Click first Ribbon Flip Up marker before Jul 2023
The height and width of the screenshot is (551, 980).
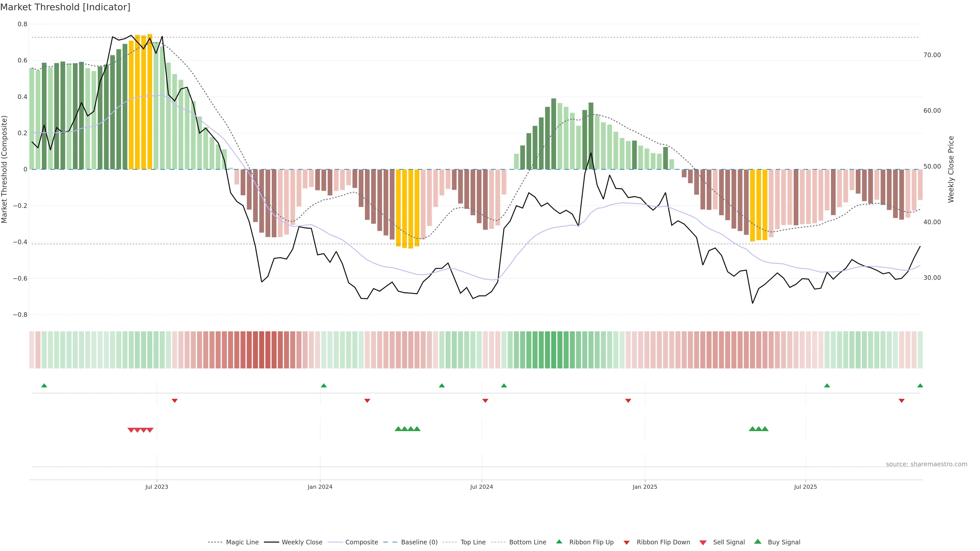click(x=44, y=386)
